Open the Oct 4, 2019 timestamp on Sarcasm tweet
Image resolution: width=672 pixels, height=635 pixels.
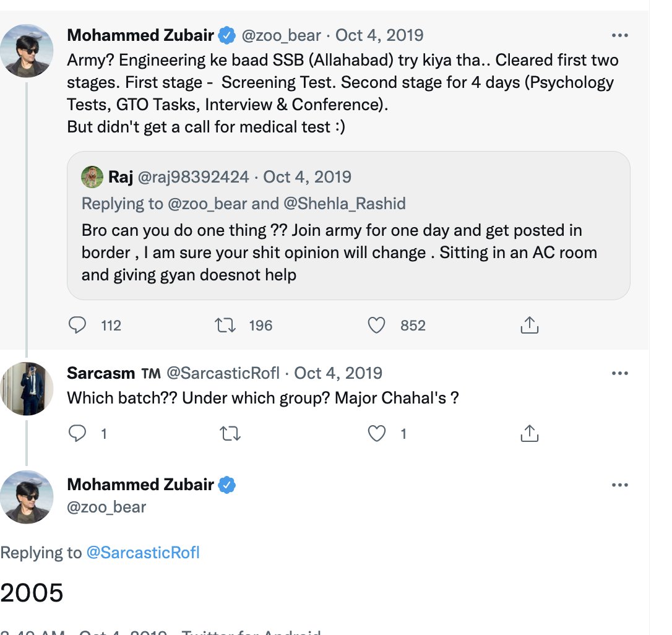click(x=338, y=373)
